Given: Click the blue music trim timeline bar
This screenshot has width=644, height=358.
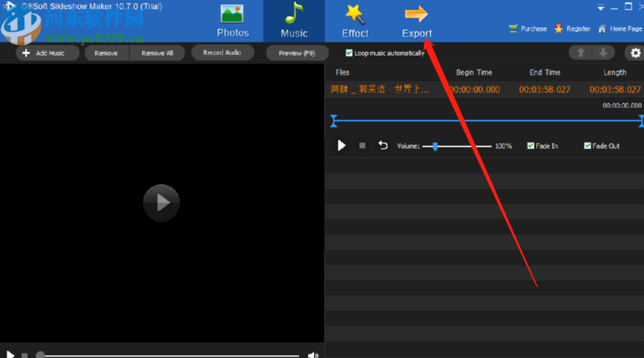Looking at the screenshot, I should click(x=488, y=120).
